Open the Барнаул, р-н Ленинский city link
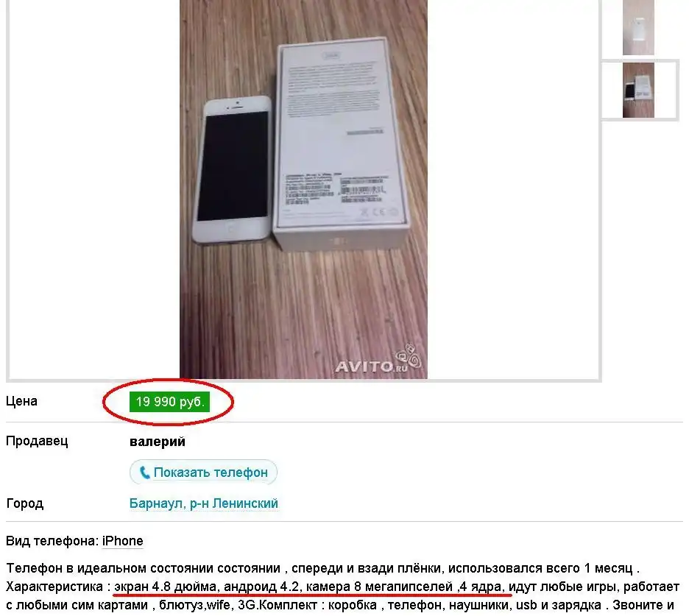Image resolution: width=689 pixels, height=616 pixels. (203, 503)
